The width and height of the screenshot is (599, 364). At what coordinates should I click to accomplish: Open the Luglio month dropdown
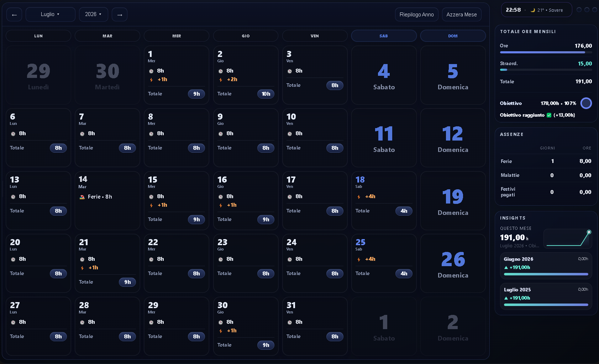(50, 14)
